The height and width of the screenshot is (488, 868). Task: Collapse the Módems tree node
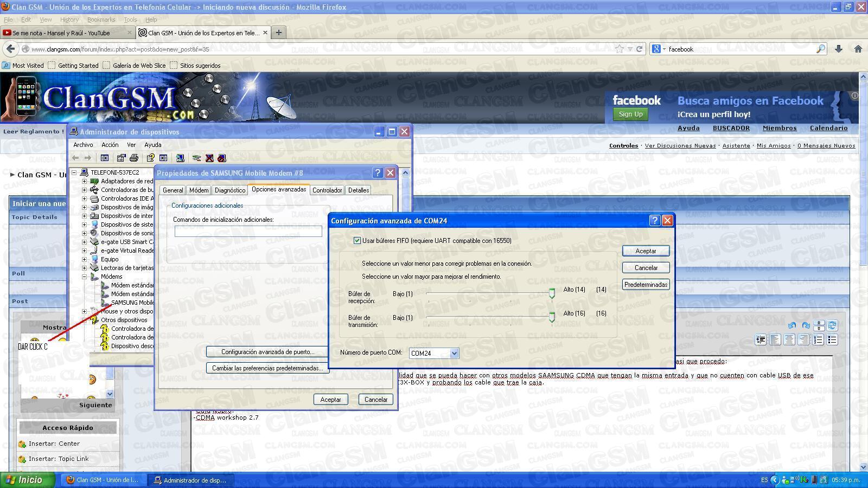[x=85, y=277]
